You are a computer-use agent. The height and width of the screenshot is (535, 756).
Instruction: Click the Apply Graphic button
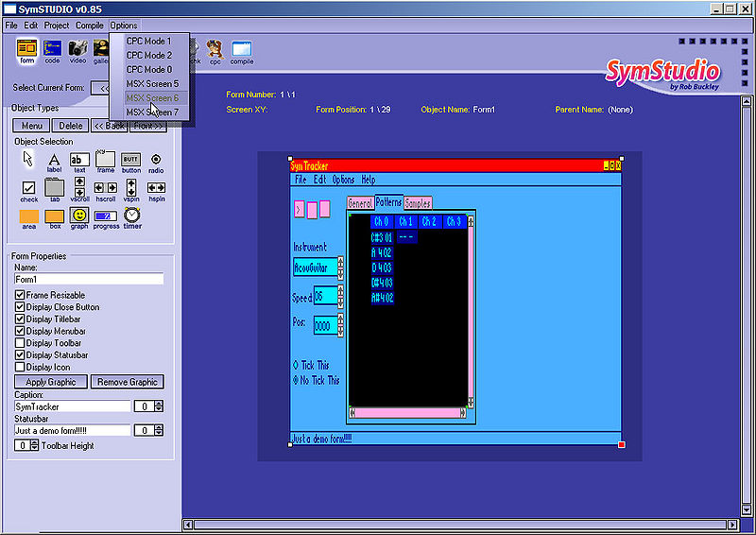[x=50, y=382]
